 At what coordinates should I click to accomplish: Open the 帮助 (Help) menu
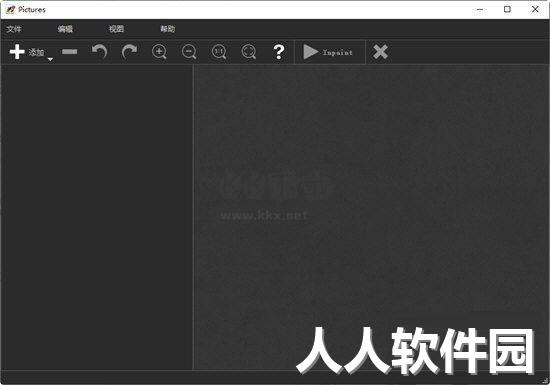click(x=168, y=29)
